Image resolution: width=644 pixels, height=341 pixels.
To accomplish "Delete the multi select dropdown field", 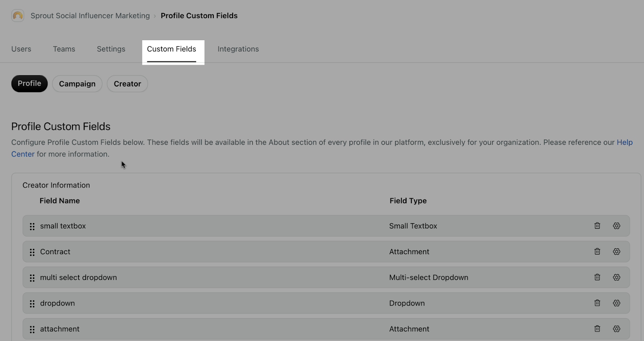I will (x=597, y=277).
